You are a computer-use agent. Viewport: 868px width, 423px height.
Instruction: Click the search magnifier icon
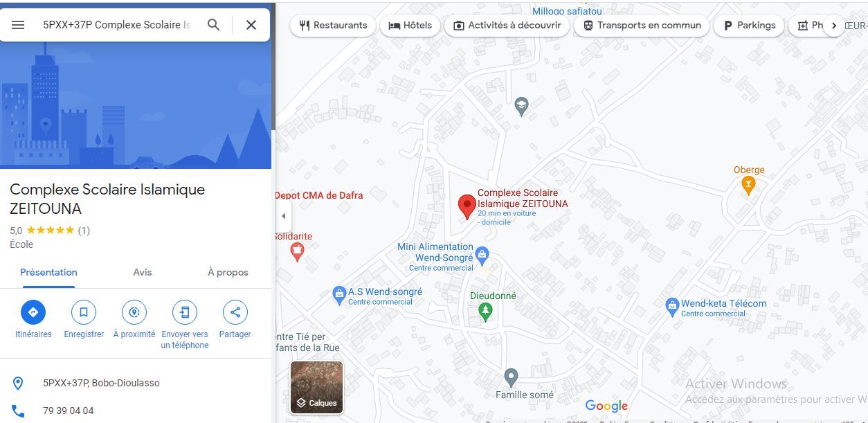pyautogui.click(x=214, y=25)
